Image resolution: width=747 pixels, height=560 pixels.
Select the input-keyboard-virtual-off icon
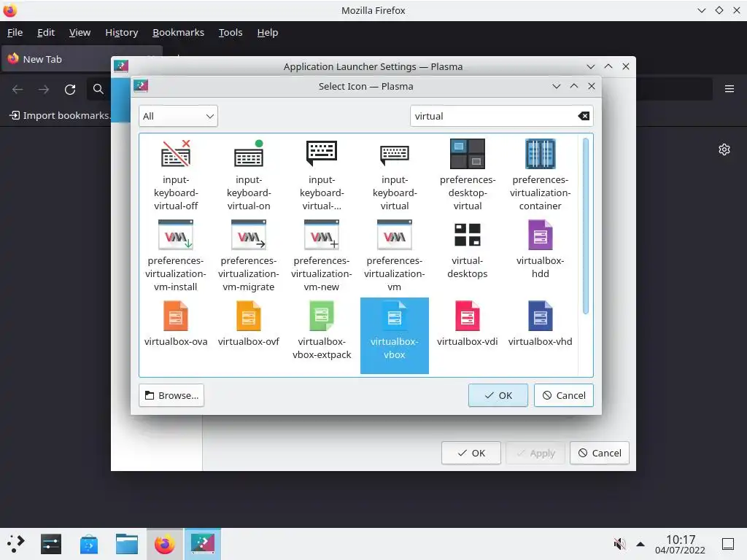pos(176,174)
